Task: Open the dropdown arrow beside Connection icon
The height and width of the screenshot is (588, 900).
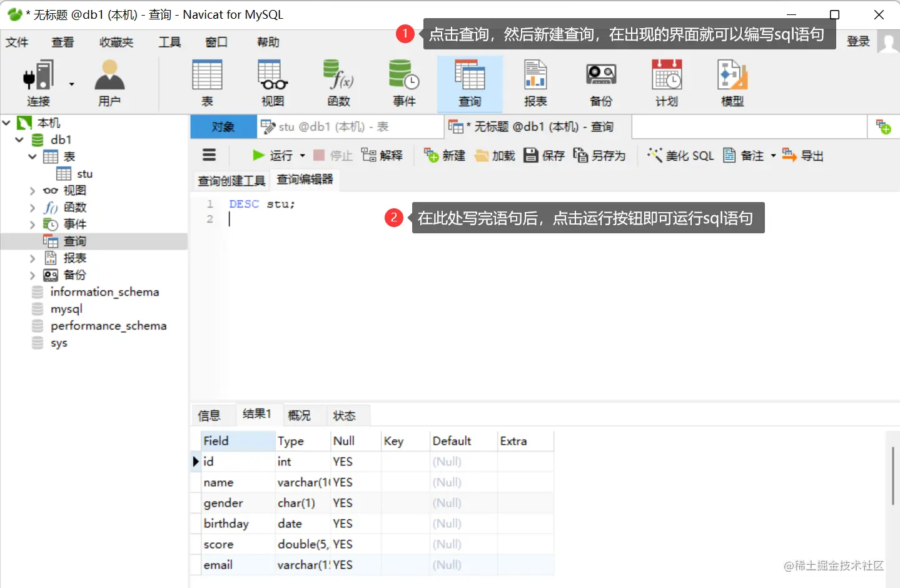Action: click(x=72, y=84)
